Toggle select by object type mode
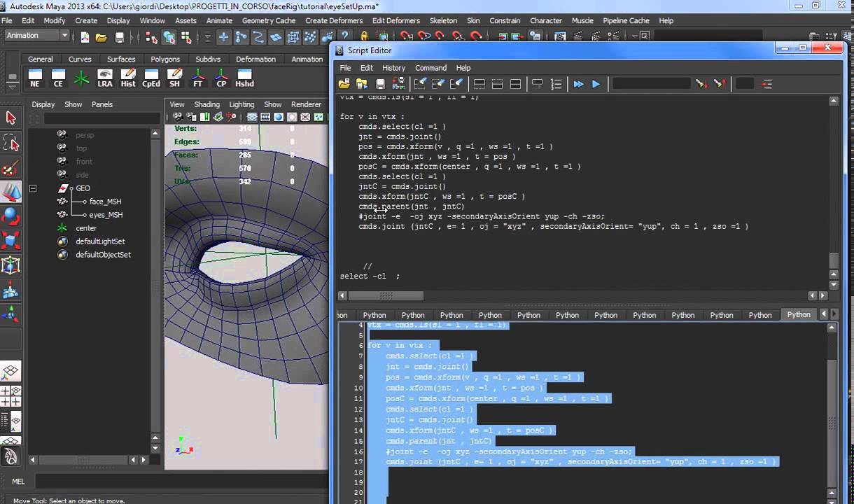854x504 pixels. [169, 37]
